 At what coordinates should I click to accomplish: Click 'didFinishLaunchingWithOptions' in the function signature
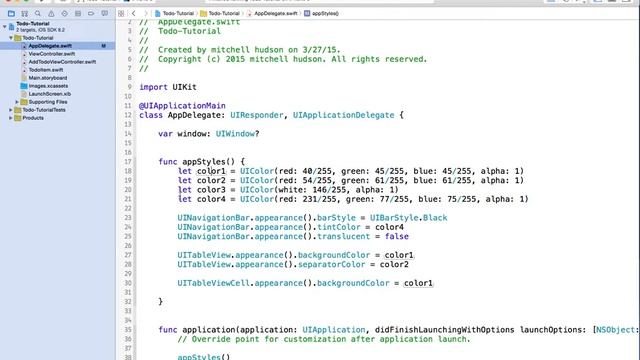444,330
